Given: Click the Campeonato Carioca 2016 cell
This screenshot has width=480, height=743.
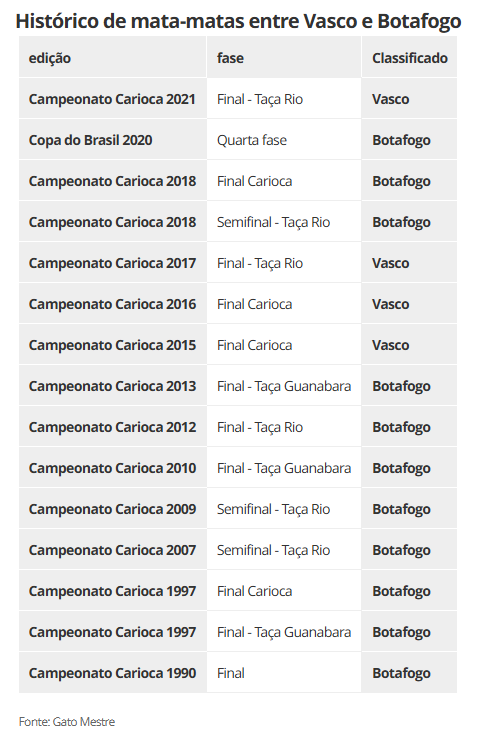Looking at the screenshot, I should pyautogui.click(x=113, y=304).
